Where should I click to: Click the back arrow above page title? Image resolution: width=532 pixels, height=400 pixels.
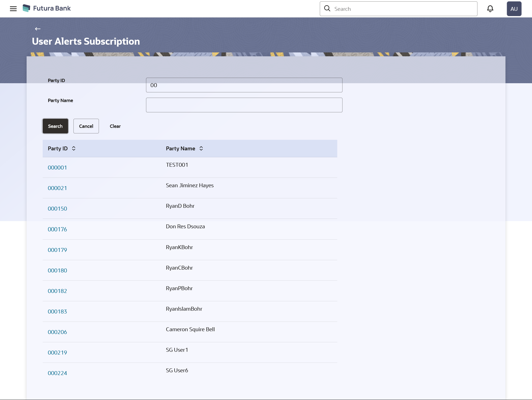pyautogui.click(x=38, y=29)
